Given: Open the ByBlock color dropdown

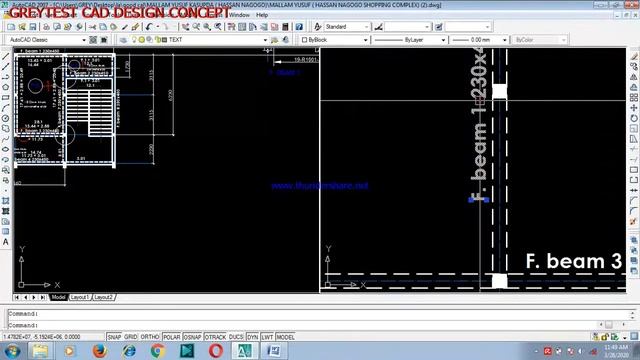Looking at the screenshot, I should (x=365, y=40).
